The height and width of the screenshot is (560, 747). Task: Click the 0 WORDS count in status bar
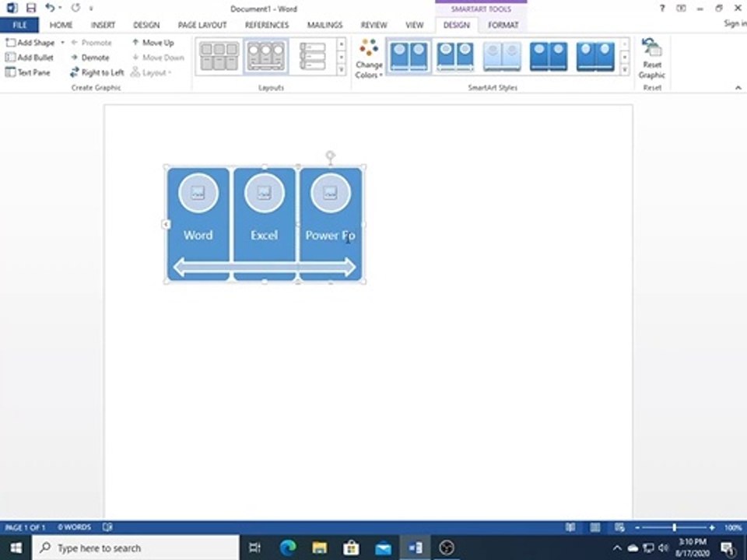tap(75, 527)
